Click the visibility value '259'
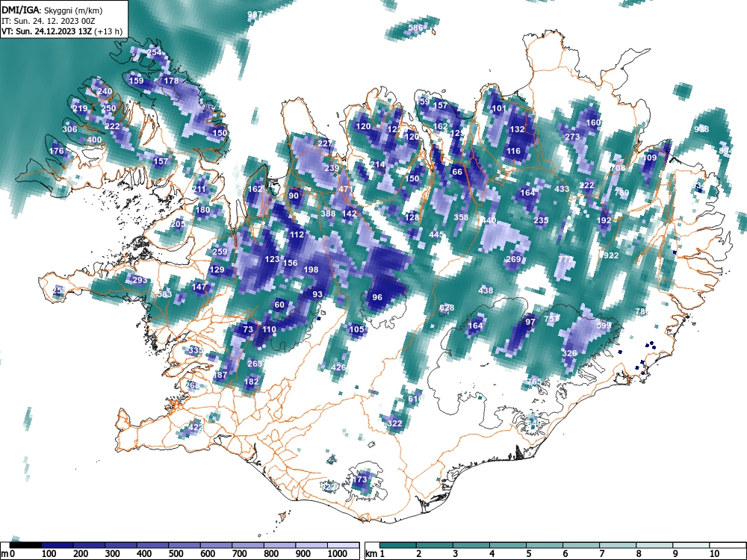747x560 pixels. [220, 252]
